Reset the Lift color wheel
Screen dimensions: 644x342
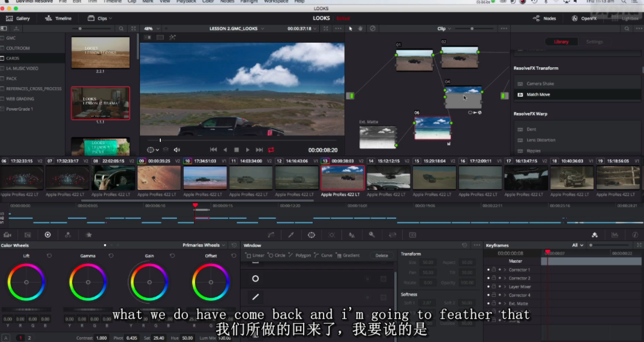49,255
